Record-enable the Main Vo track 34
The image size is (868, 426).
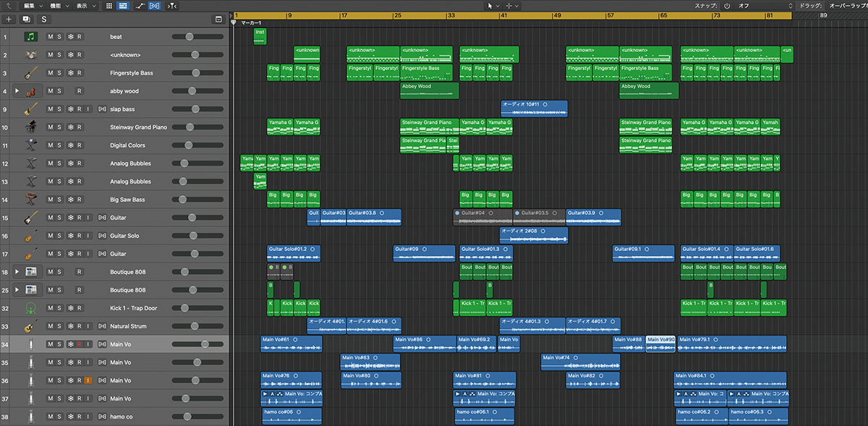[80, 344]
